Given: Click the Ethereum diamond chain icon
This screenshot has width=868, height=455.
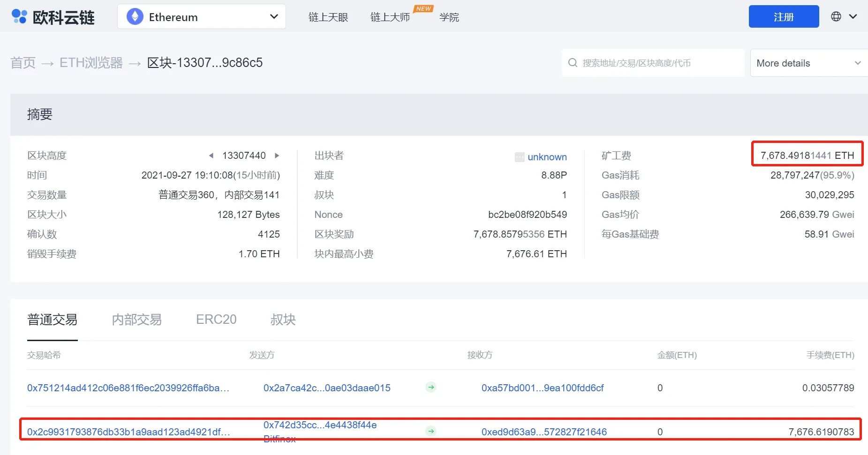Looking at the screenshot, I should click(135, 17).
